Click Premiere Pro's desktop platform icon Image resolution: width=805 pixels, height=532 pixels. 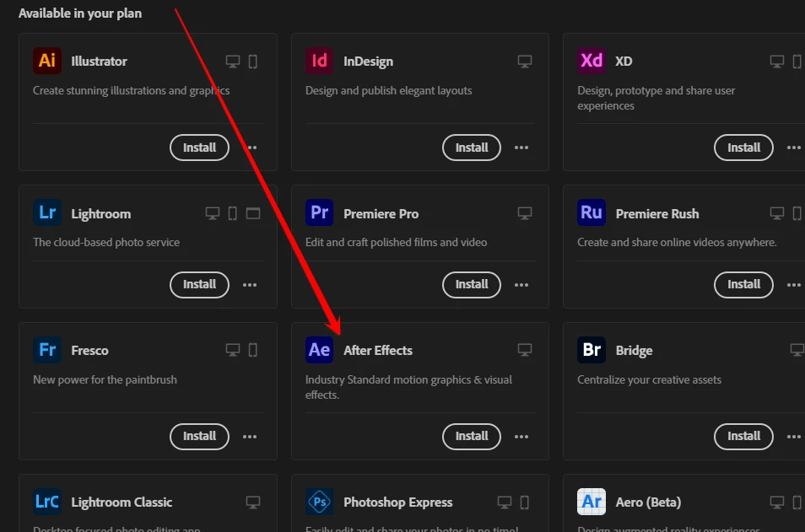(x=524, y=213)
